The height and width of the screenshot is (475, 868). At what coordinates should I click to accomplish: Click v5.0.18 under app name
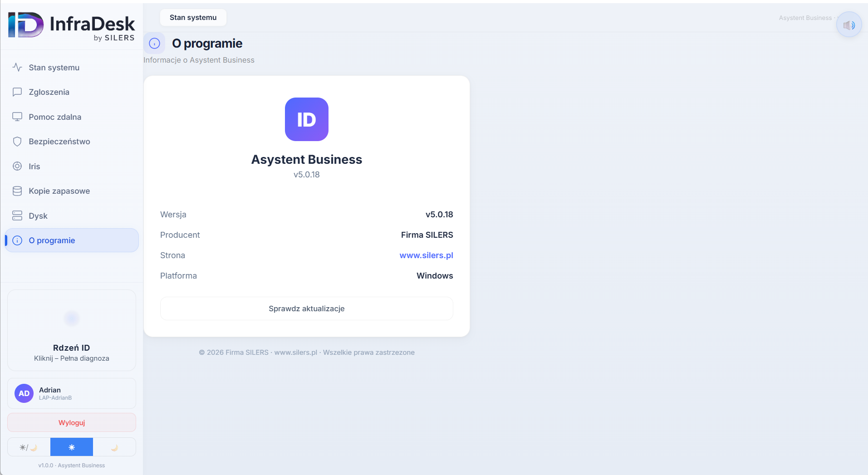307,175
